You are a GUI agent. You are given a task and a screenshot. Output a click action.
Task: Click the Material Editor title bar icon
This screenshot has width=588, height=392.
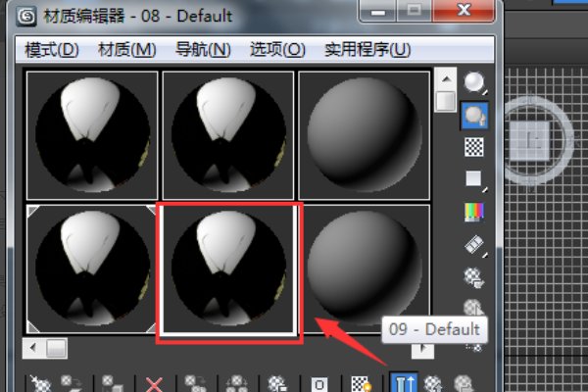click(x=26, y=16)
